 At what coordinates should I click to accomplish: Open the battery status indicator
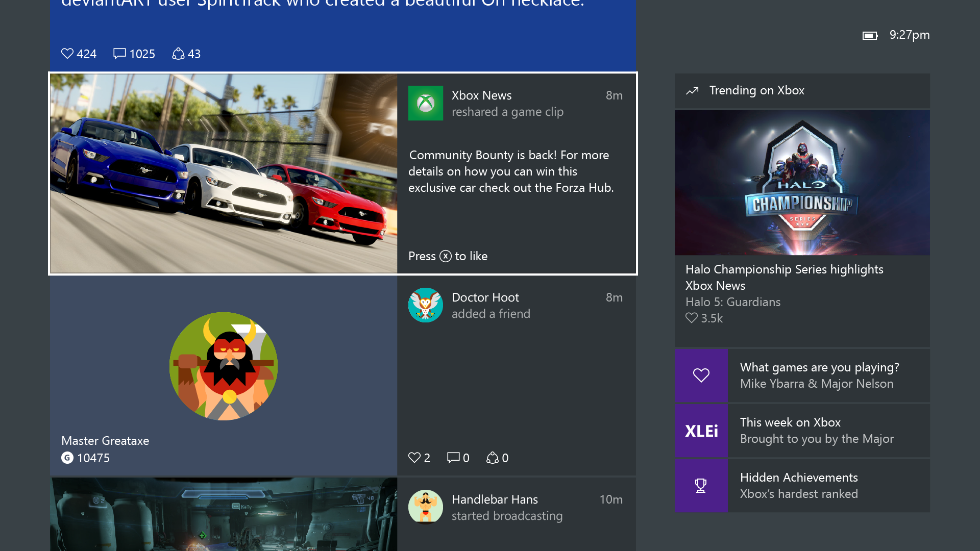point(870,35)
